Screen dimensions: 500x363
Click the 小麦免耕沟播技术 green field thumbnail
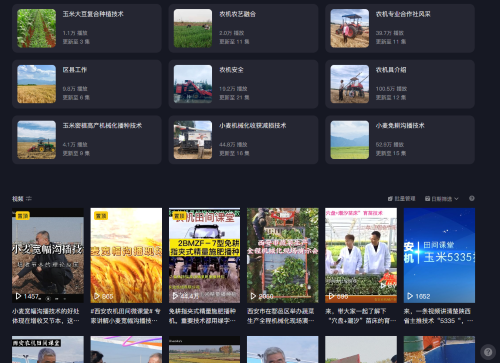coord(350,140)
